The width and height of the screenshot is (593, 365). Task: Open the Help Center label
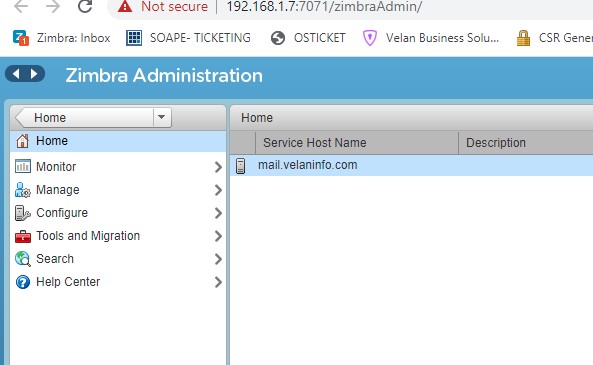[x=68, y=282]
